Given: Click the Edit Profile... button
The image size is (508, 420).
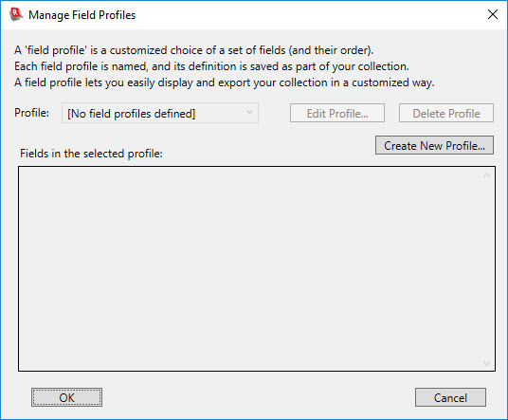Looking at the screenshot, I should tap(337, 113).
